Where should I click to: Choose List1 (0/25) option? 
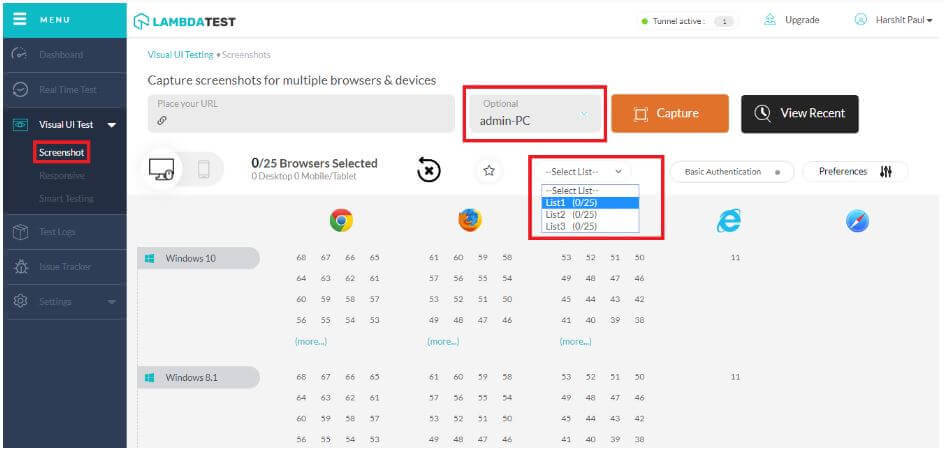click(x=590, y=202)
